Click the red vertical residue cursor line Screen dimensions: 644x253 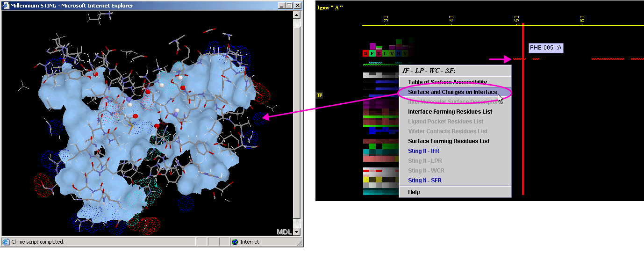point(523,108)
